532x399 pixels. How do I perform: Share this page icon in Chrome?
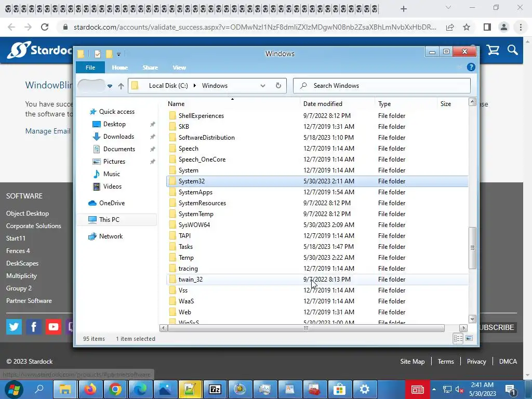coord(450,27)
